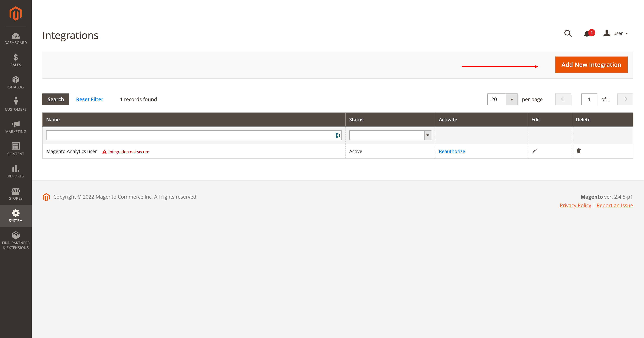Click the Stores sidebar icon
The image size is (644, 338).
click(16, 193)
